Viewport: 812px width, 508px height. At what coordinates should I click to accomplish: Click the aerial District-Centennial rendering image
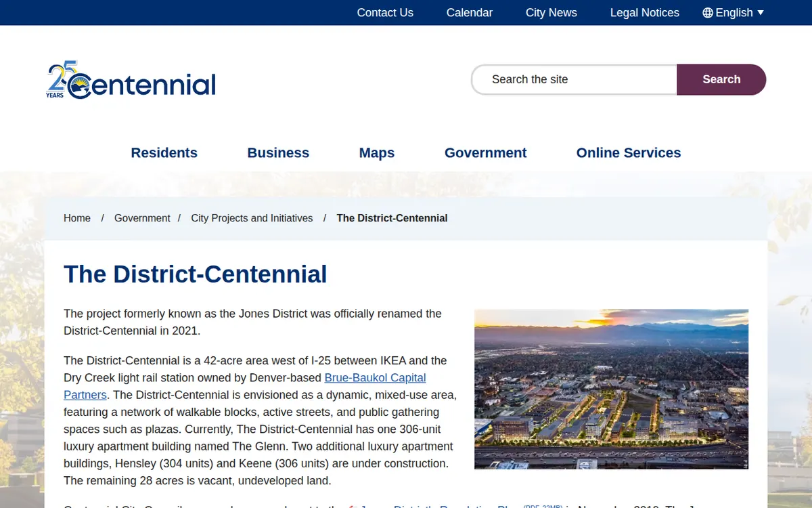[x=612, y=389]
